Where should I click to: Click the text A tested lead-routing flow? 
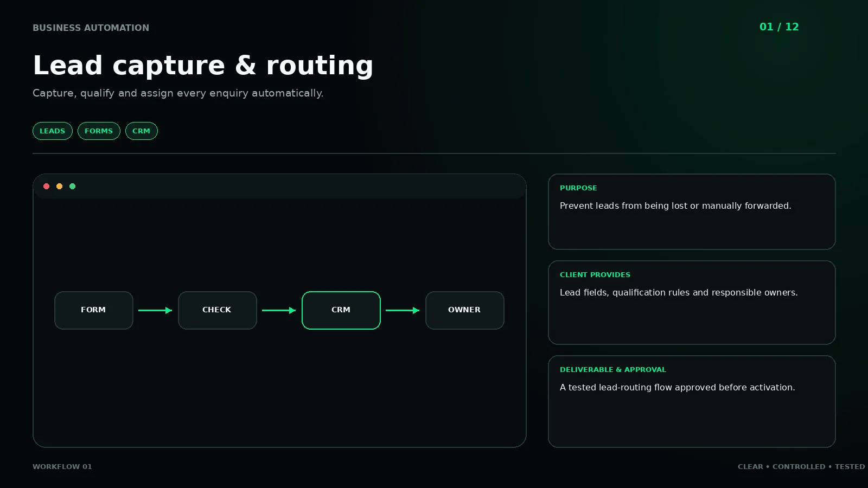point(678,387)
